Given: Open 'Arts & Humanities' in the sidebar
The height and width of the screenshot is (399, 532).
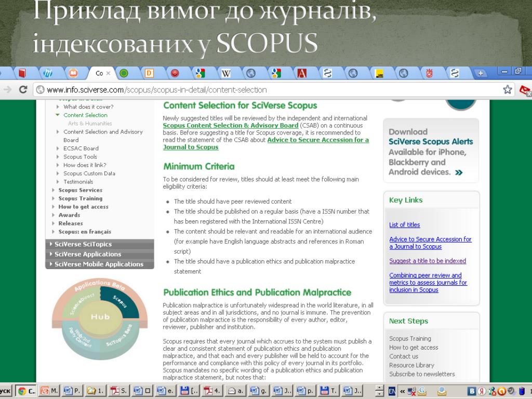Looking at the screenshot, I should pyautogui.click(x=89, y=124).
